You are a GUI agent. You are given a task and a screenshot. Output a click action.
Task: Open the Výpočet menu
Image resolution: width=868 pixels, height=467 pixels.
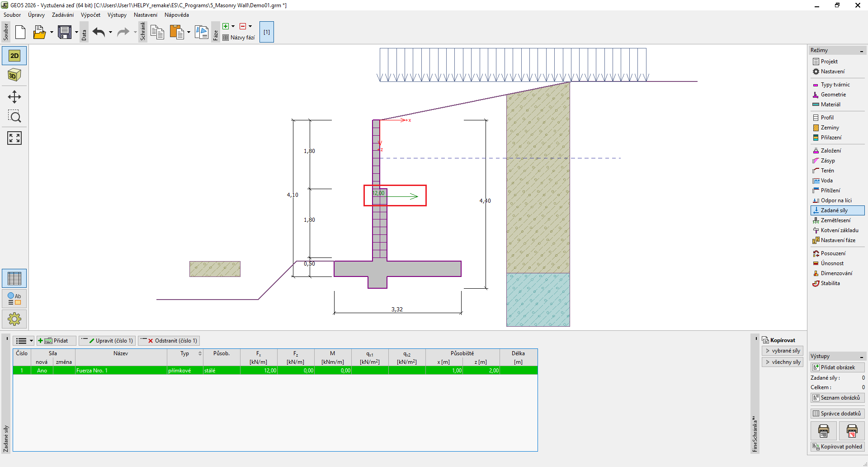pos(90,15)
